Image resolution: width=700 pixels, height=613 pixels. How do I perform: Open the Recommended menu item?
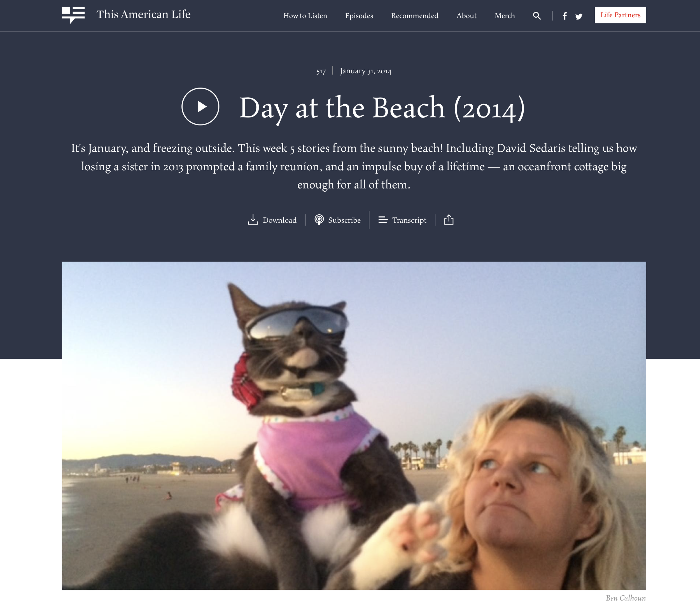[x=414, y=16]
